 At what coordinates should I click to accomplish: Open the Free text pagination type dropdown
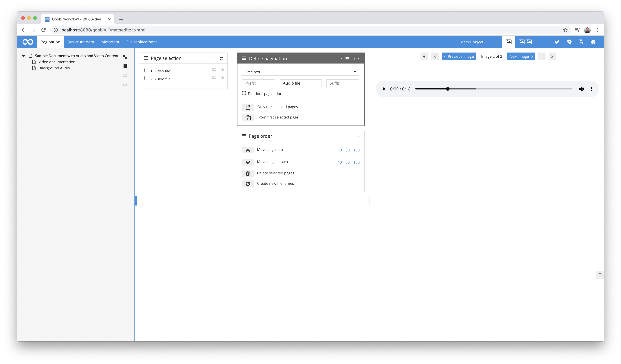pyautogui.click(x=300, y=72)
